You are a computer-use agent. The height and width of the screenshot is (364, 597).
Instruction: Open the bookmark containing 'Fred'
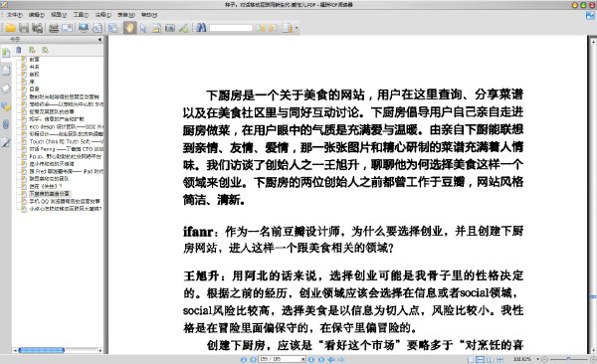click(66, 171)
